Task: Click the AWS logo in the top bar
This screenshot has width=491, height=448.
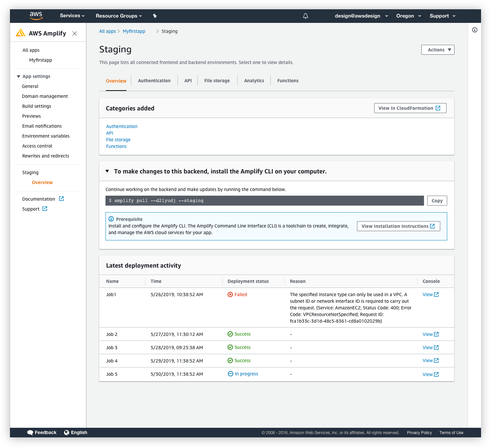Action: (36, 16)
